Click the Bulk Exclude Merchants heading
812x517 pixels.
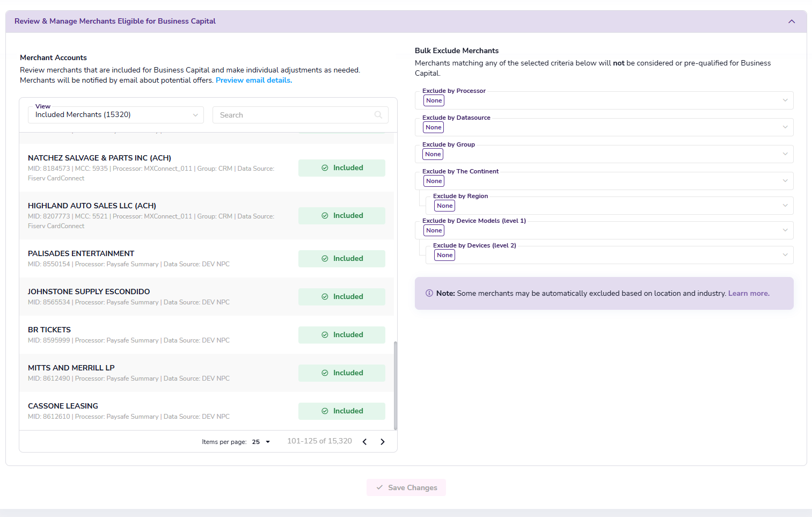(457, 50)
